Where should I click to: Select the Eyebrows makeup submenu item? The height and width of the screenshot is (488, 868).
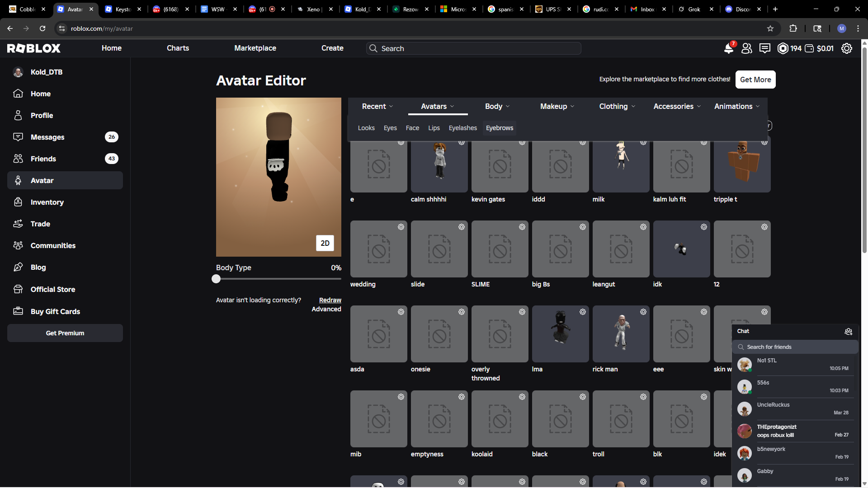click(x=500, y=128)
